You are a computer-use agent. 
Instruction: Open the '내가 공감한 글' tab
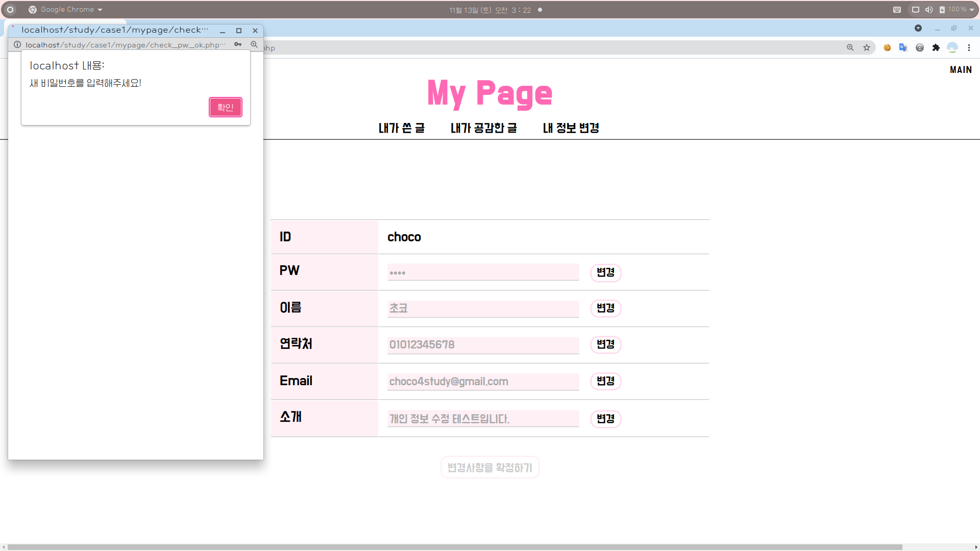(483, 128)
